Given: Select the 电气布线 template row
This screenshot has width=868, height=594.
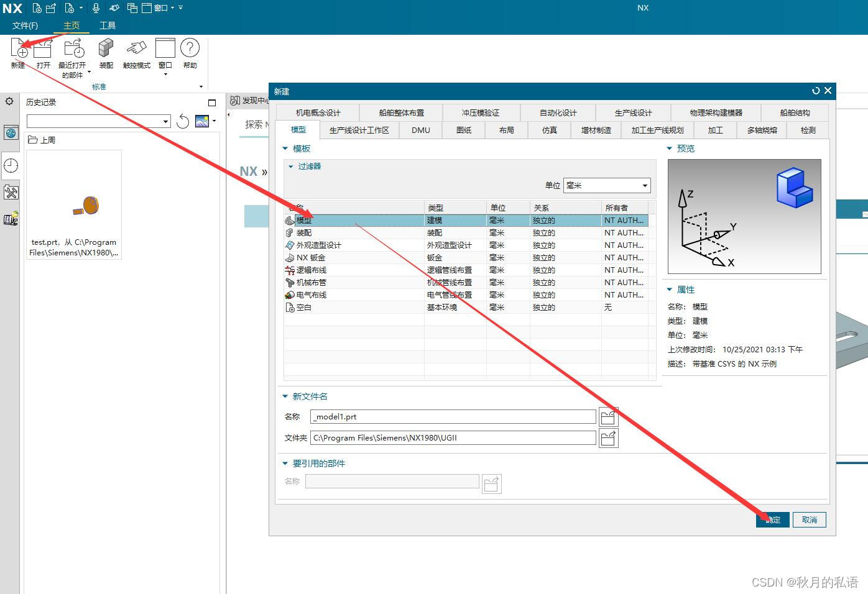Looking at the screenshot, I should pos(466,295).
